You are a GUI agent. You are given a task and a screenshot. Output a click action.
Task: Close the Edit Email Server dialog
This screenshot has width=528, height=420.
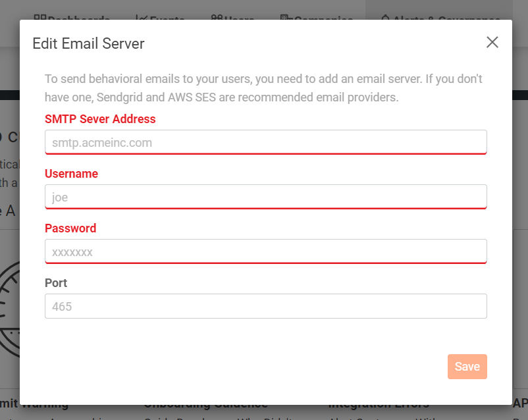click(x=492, y=42)
